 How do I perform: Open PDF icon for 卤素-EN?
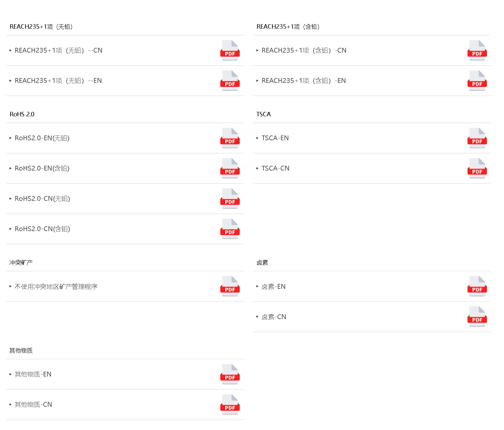coord(477,286)
